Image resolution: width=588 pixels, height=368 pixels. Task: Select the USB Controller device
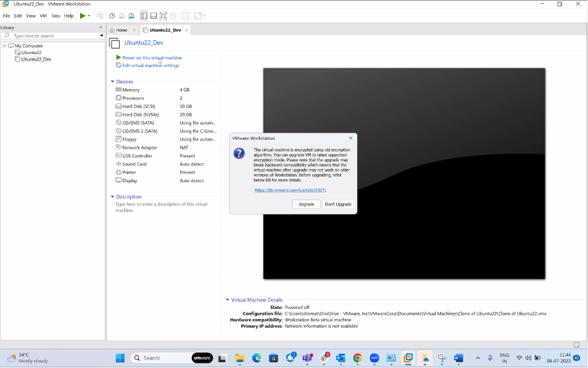click(166, 156)
